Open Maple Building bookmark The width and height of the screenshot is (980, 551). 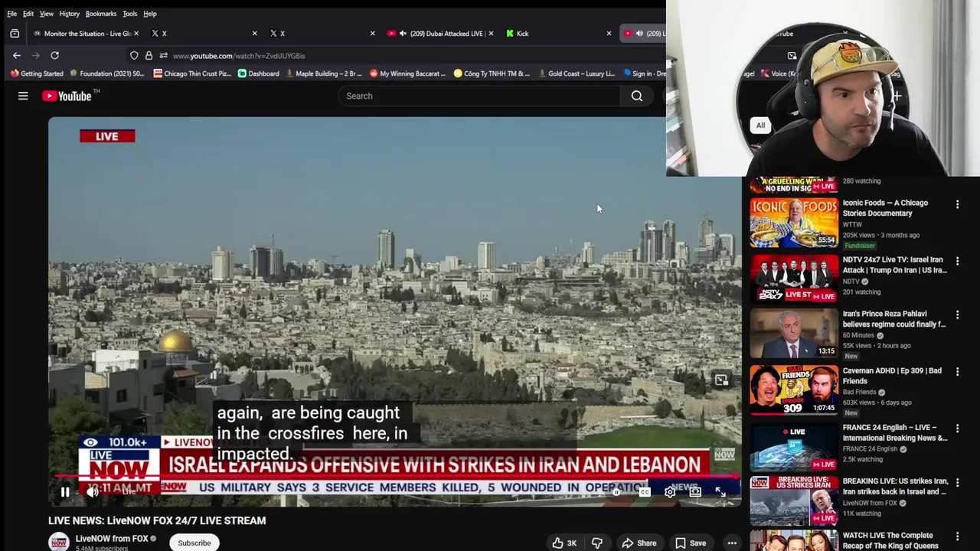pyautogui.click(x=323, y=73)
